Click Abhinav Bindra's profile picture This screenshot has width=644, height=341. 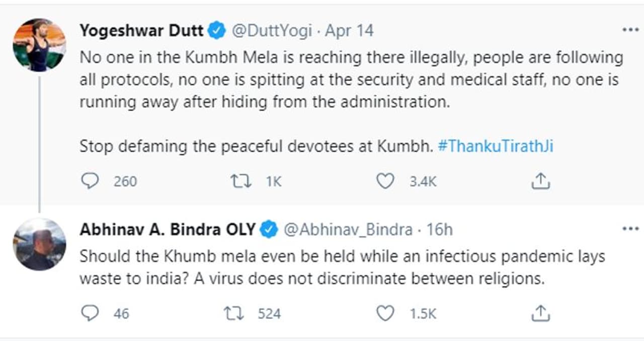[39, 244]
